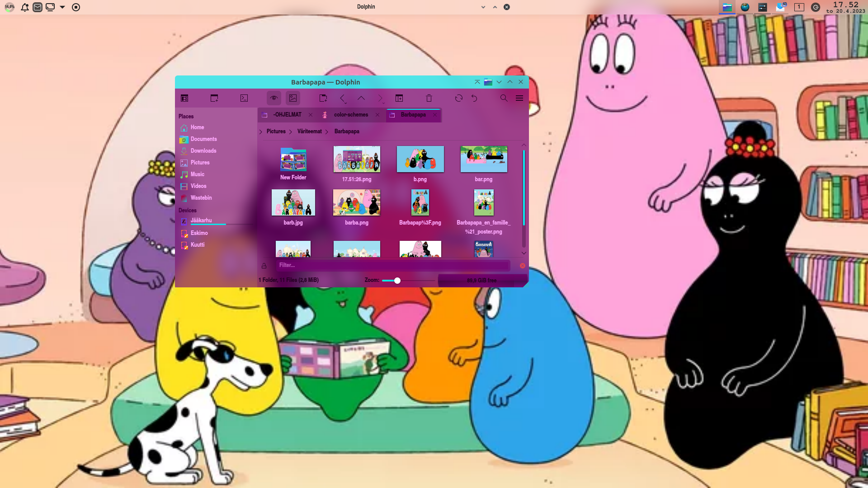Open search with the magnifier icon

[x=504, y=98]
